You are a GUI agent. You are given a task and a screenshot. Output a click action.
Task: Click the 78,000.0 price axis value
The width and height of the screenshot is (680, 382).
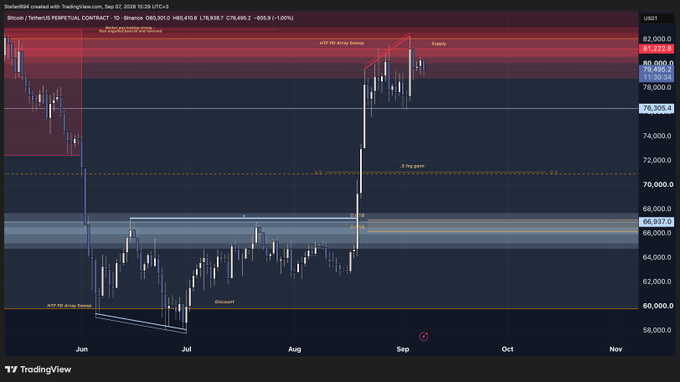[657, 88]
